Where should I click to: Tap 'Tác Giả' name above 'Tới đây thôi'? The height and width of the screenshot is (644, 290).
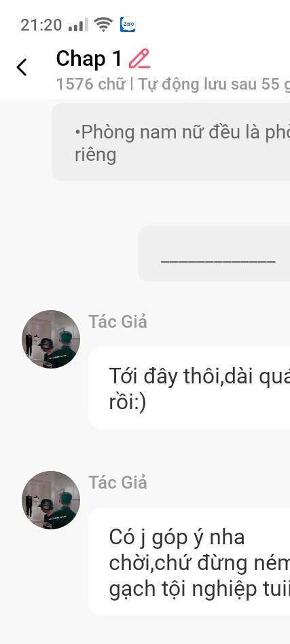coord(118,322)
